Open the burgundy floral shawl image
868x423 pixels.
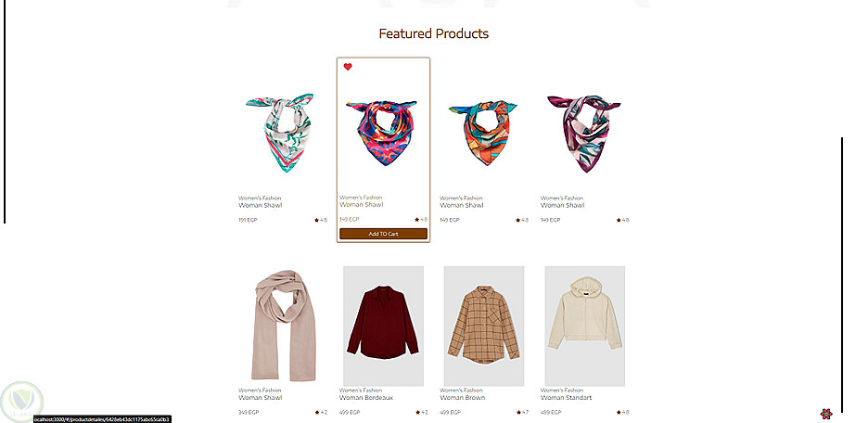pos(584,133)
